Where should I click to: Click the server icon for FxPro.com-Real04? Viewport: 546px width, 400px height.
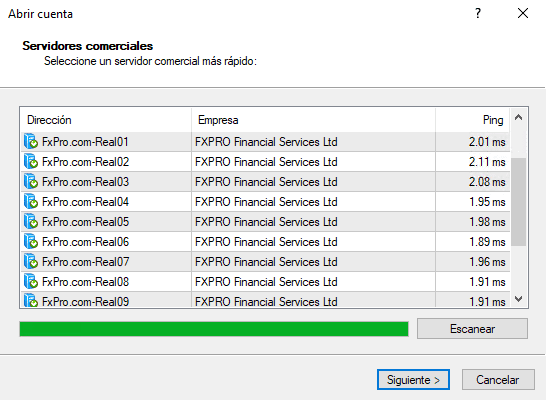pyautogui.click(x=31, y=201)
